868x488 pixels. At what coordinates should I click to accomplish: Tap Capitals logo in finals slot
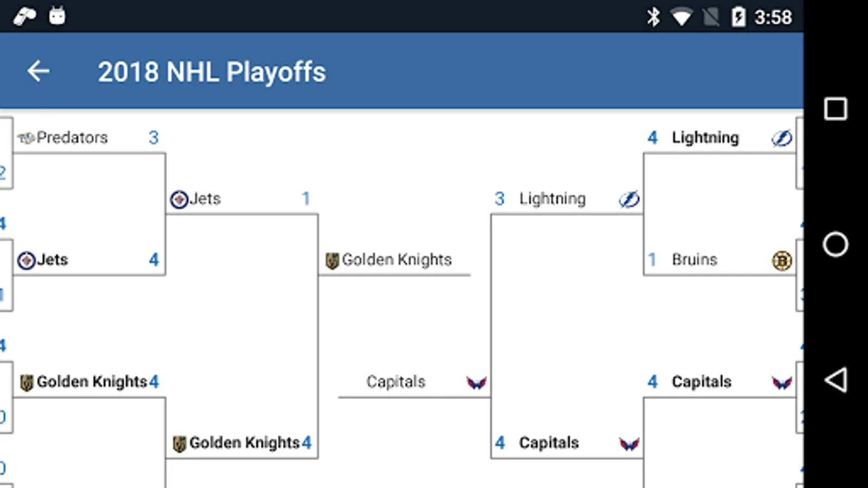tap(476, 383)
